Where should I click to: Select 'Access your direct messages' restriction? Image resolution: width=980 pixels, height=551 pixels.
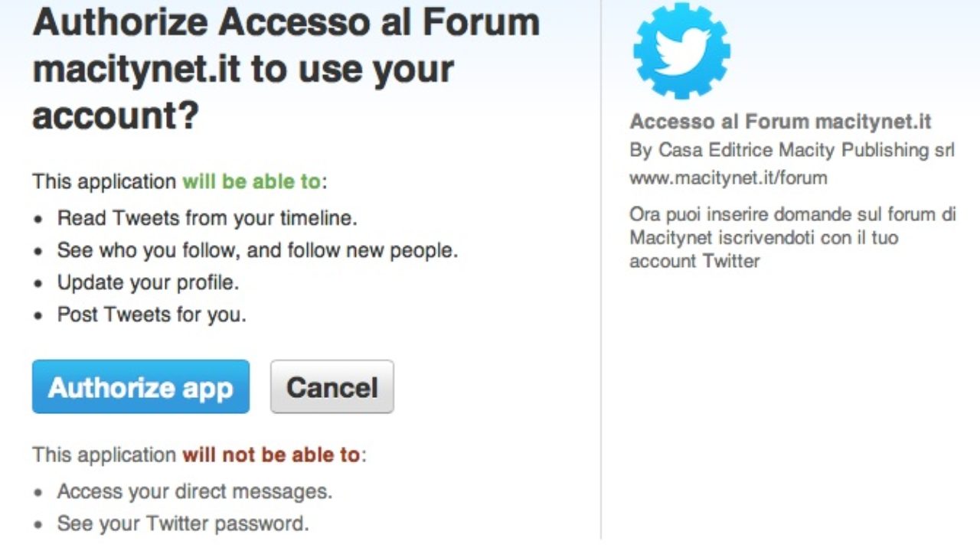[x=194, y=491]
